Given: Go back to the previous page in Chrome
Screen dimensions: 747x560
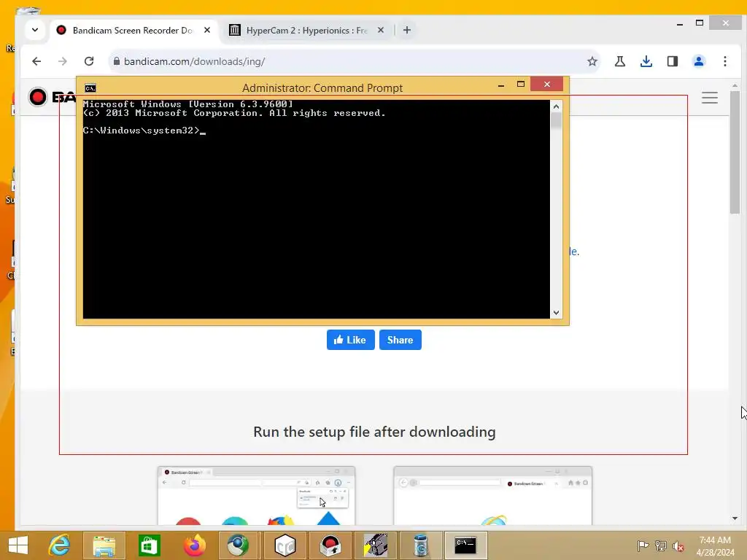Looking at the screenshot, I should pyautogui.click(x=36, y=61).
